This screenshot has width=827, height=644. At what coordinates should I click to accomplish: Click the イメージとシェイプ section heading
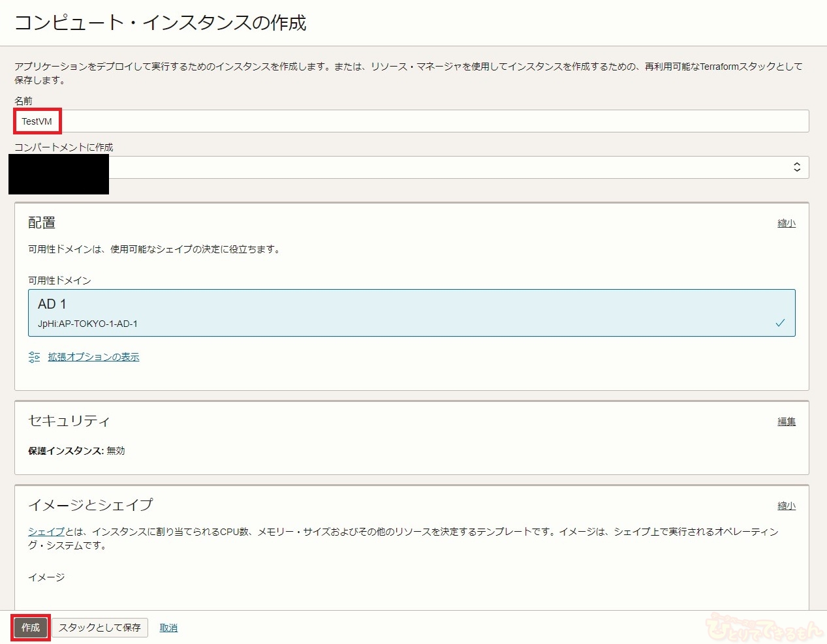(90, 505)
